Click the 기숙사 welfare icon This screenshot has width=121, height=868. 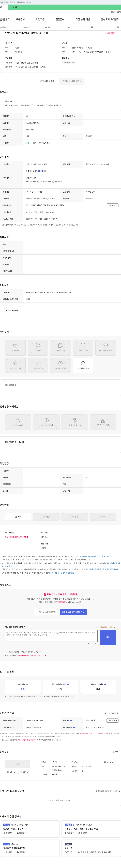[x=38, y=347]
